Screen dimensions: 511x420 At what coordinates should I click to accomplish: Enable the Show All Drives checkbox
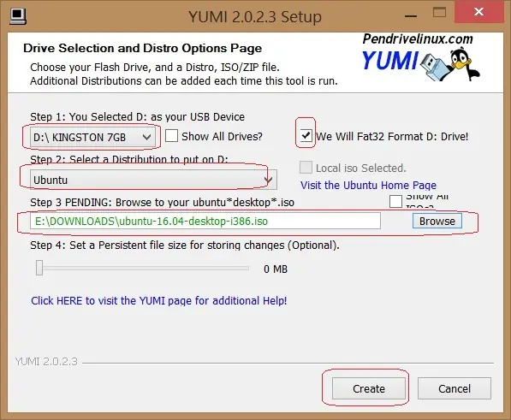pyautogui.click(x=171, y=136)
